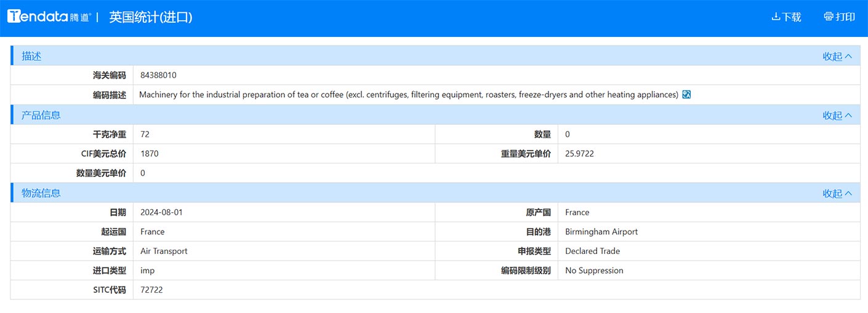Click the destination port Birmingham Airport
Screen dimensions: 868x313
click(601, 232)
